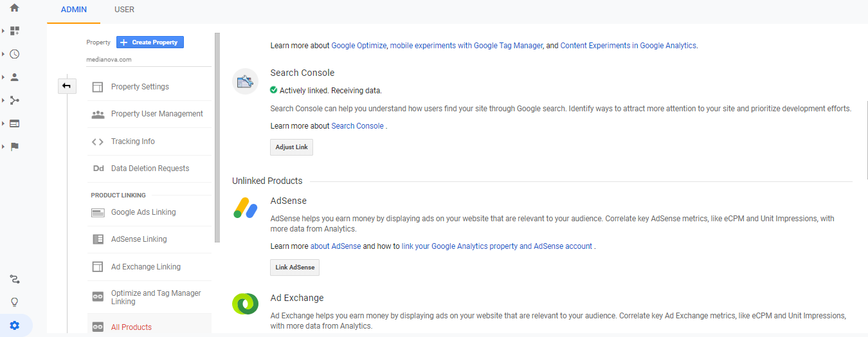The height and width of the screenshot is (337, 868).
Task: Click the Link AdSense button
Action: pos(294,267)
